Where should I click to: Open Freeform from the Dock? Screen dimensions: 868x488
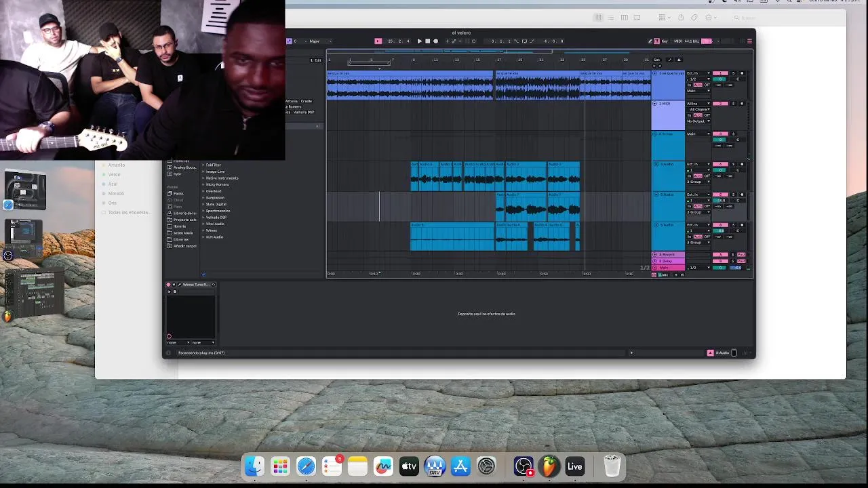pyautogui.click(x=383, y=466)
